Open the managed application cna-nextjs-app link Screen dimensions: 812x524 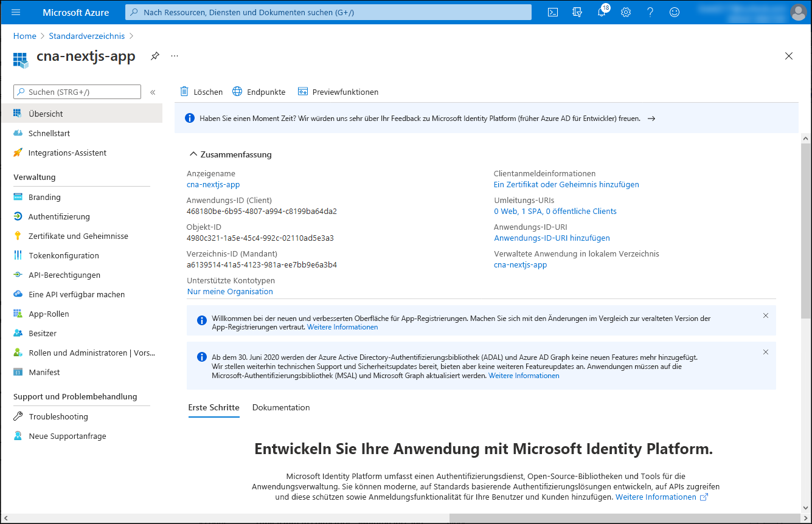(521, 264)
